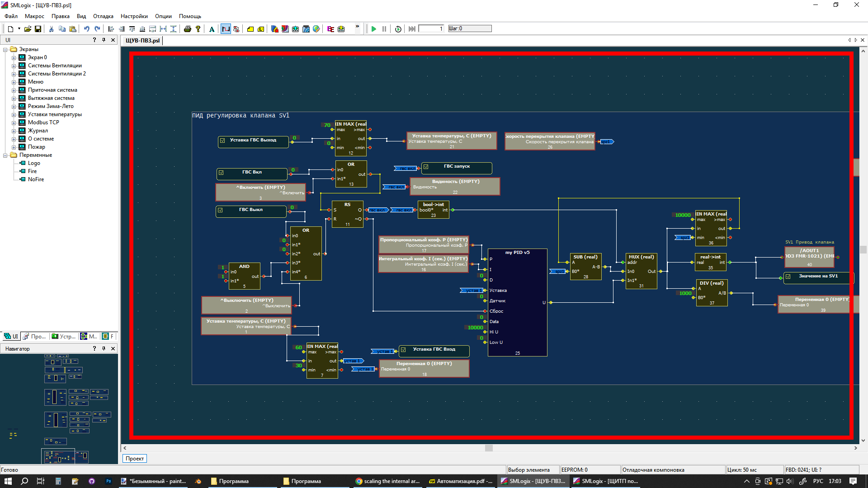This screenshot has height=488, width=868.
Task: Expand the Приточная система tree node
Action: [14, 90]
